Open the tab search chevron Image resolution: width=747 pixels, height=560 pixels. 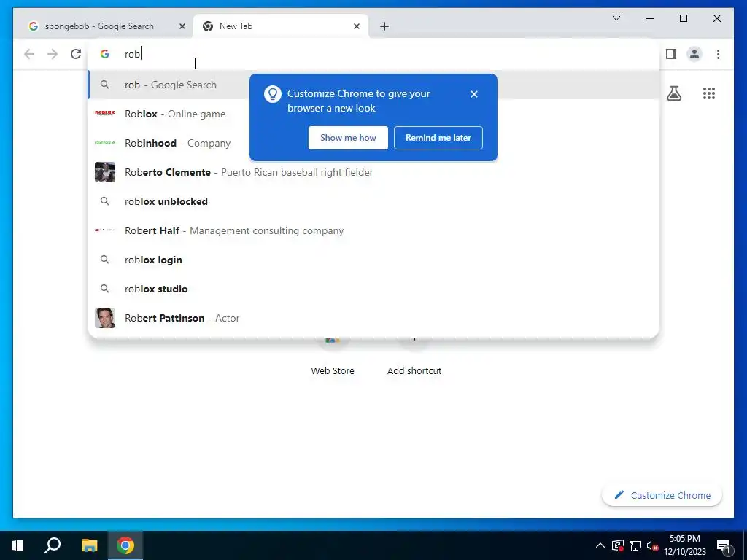click(616, 18)
